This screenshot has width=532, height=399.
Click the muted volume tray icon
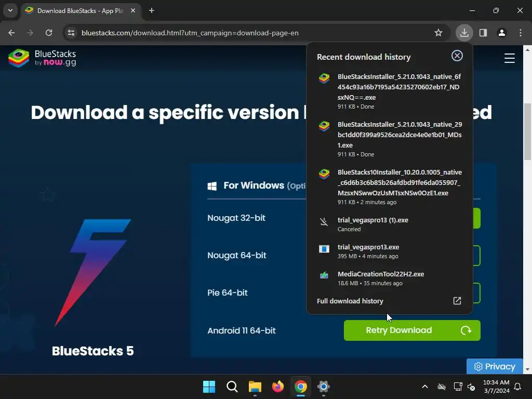point(471,387)
